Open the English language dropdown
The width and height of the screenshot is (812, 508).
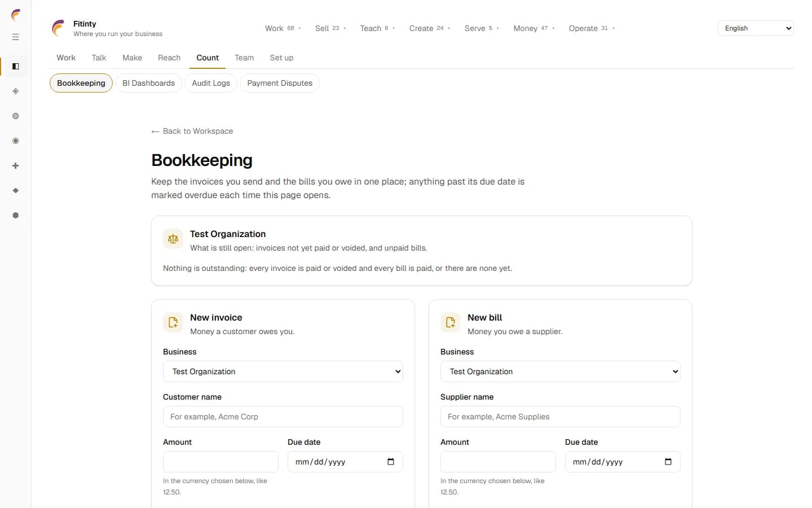pyautogui.click(x=756, y=28)
